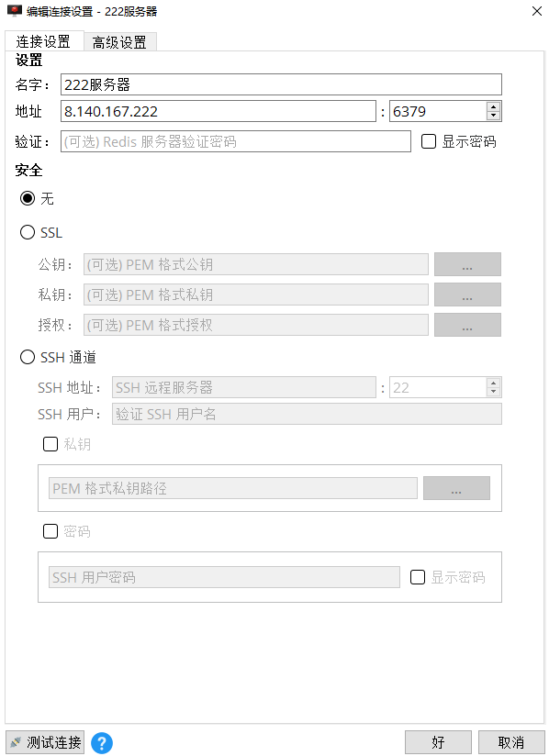The height and width of the screenshot is (756, 549).
Task: Browse for a PEM 授权 file
Action: (x=467, y=325)
